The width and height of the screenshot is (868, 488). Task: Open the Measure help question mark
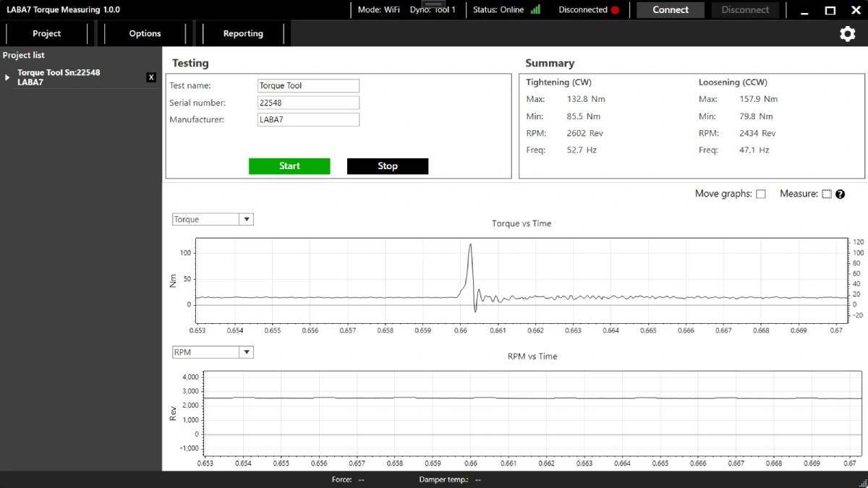(841, 194)
